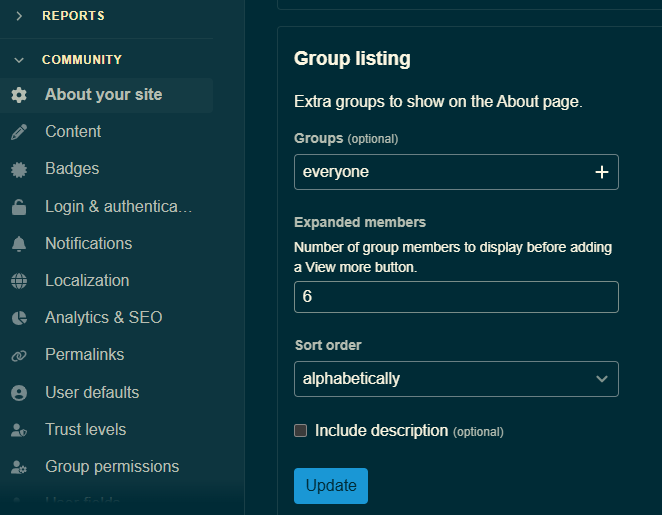Click the pencil icon beside Content
The width and height of the screenshot is (662, 515).
click(19, 132)
